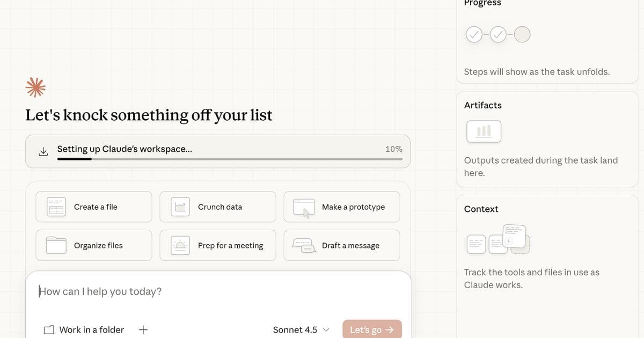Image resolution: width=644 pixels, height=338 pixels.
Task: Click the orange asterisk Claude logo
Action: [35, 87]
